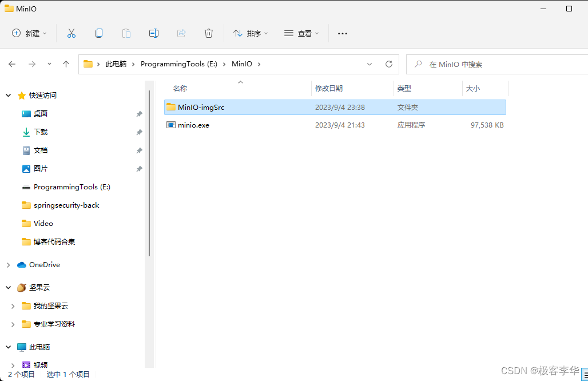Open recent locations dropdown arrow
Image resolution: width=588 pixels, height=381 pixels.
click(x=49, y=64)
